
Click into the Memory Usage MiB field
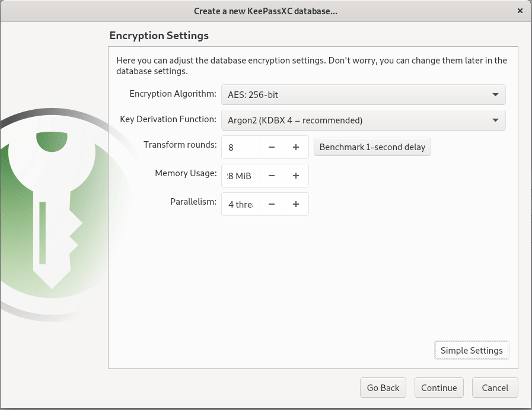[x=240, y=176]
